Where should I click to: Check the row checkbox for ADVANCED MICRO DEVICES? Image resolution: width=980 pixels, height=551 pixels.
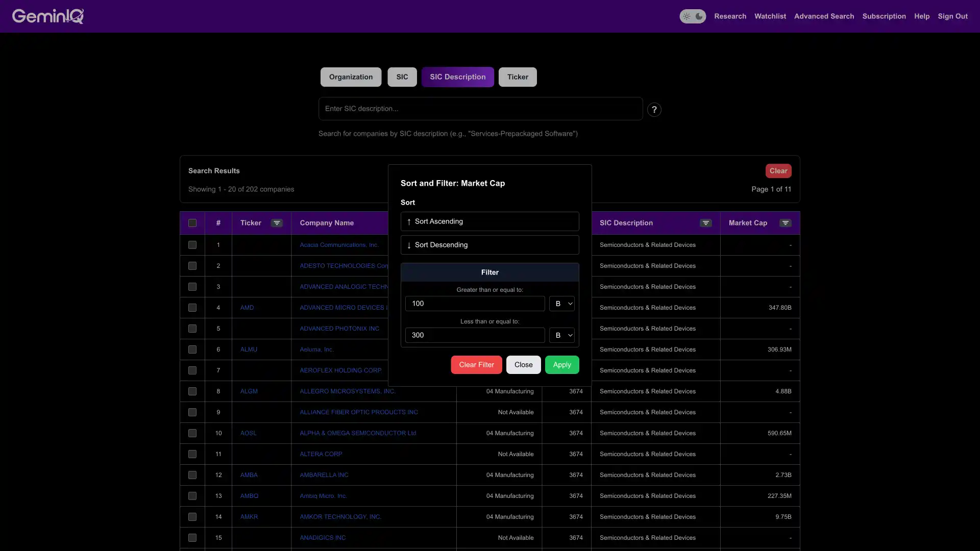[192, 308]
